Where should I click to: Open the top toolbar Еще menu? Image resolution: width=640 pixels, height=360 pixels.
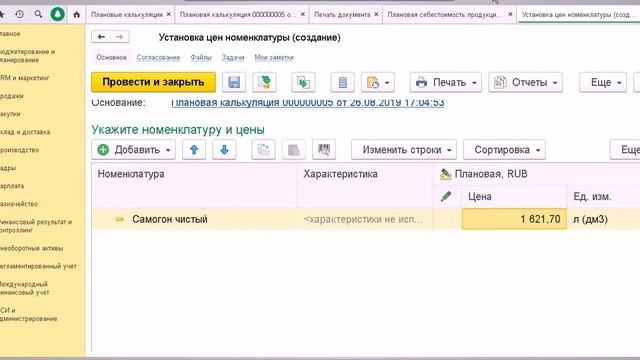(603, 82)
